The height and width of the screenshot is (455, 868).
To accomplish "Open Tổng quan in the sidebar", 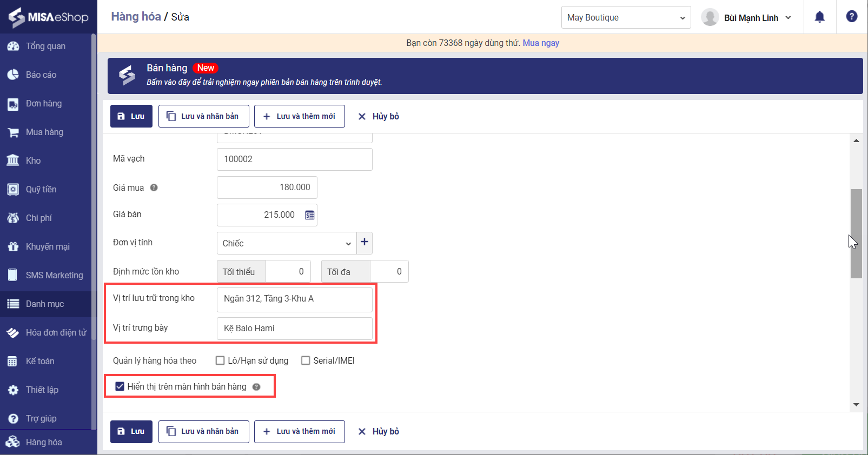I will click(45, 46).
